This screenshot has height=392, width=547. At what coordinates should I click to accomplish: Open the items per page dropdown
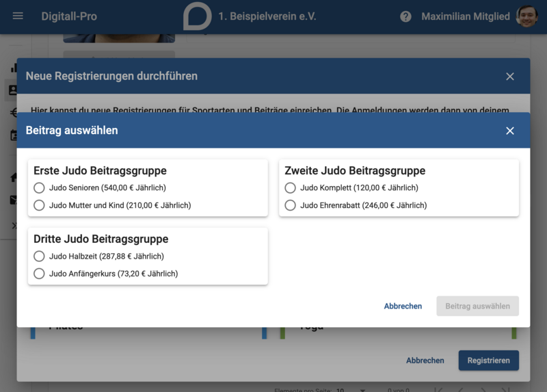pyautogui.click(x=351, y=389)
